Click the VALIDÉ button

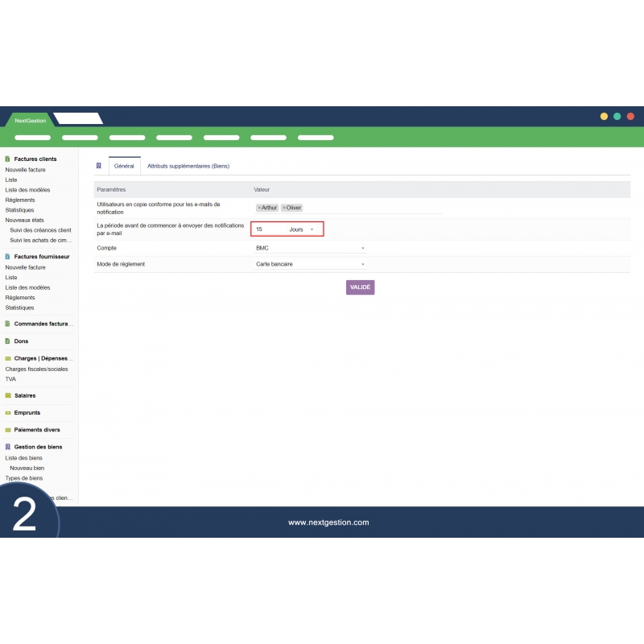[360, 287]
